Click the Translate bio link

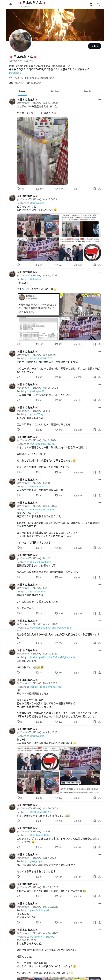15,73
